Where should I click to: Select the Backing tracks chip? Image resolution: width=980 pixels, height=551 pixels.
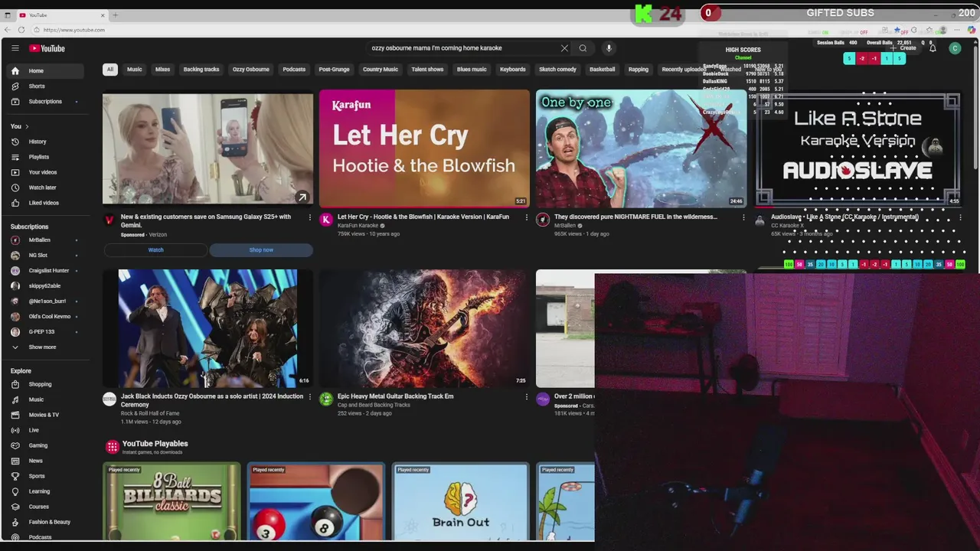point(201,70)
